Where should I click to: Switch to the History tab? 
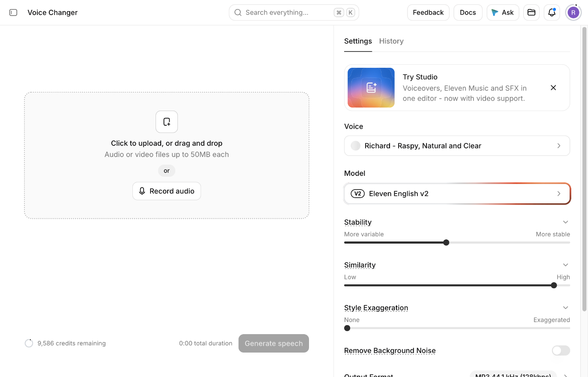click(x=391, y=41)
